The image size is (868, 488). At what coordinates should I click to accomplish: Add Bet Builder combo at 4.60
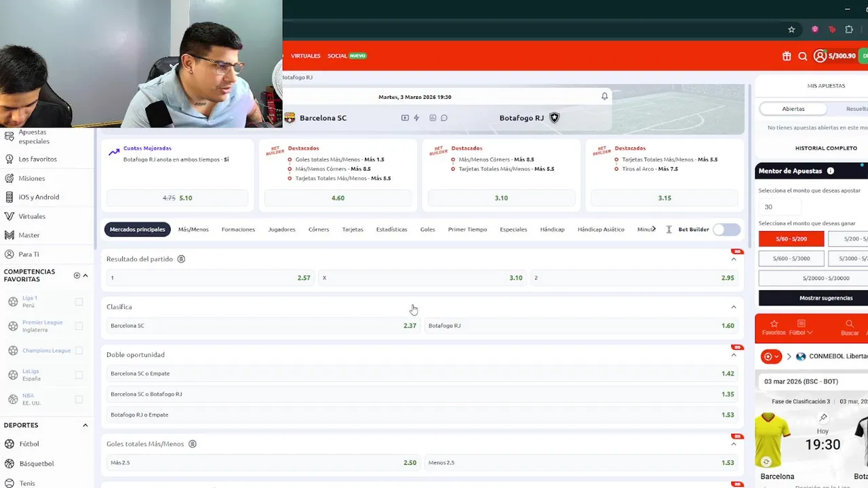click(x=338, y=198)
